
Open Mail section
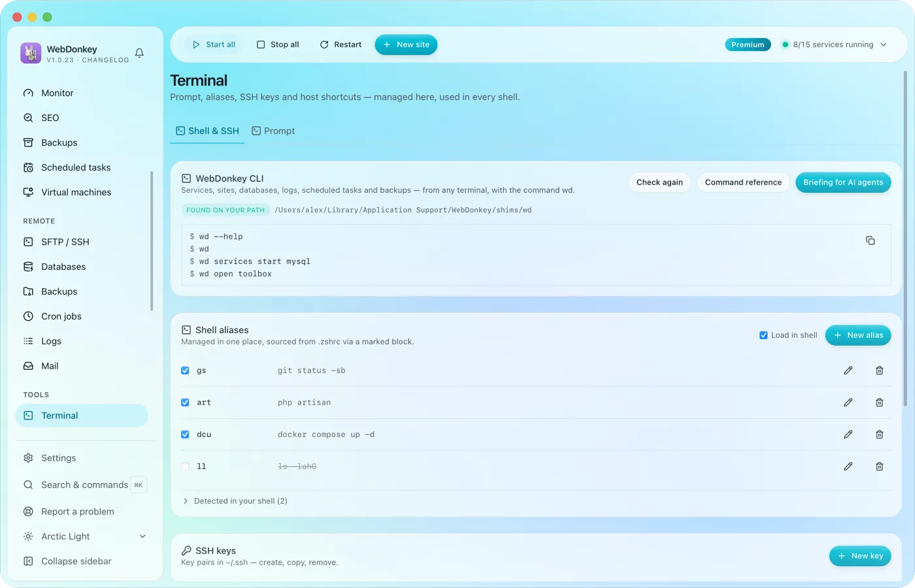82,366
